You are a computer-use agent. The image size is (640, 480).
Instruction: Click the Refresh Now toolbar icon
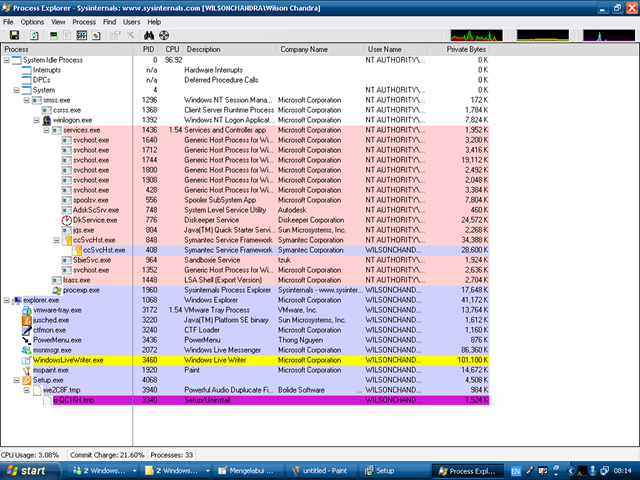click(x=35, y=35)
